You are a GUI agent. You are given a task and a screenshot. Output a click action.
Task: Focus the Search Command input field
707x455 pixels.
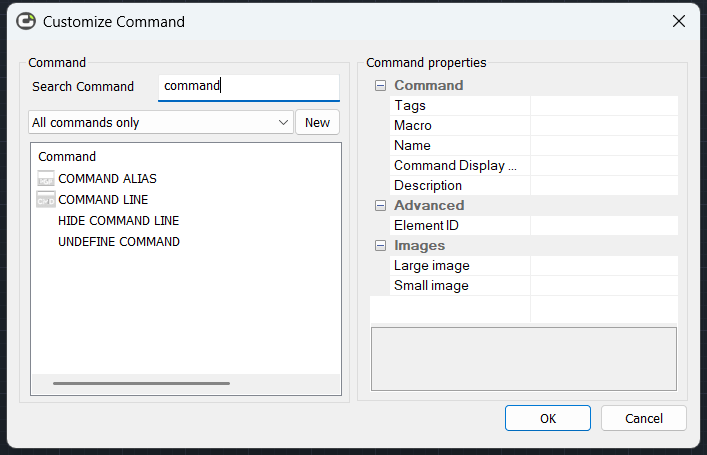tap(249, 87)
